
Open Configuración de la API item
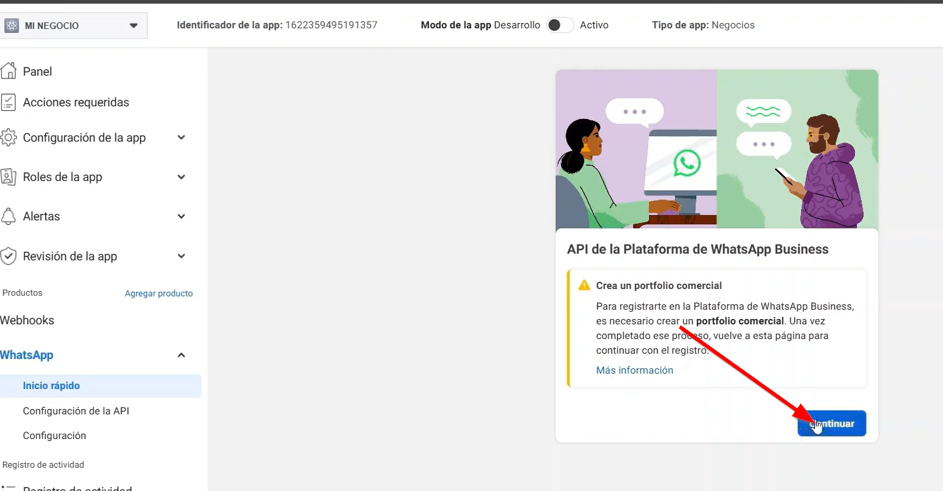76,411
